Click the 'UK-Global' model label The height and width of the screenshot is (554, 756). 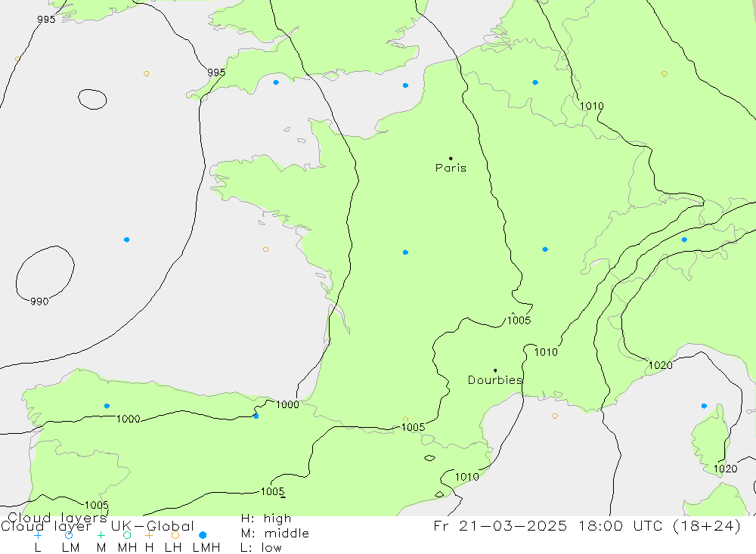coord(153,526)
